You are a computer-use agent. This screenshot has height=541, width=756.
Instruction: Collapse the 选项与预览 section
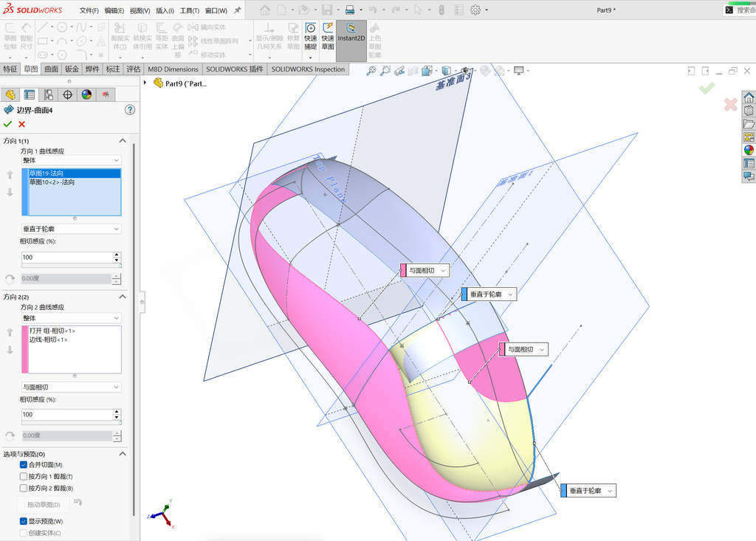pos(123,454)
